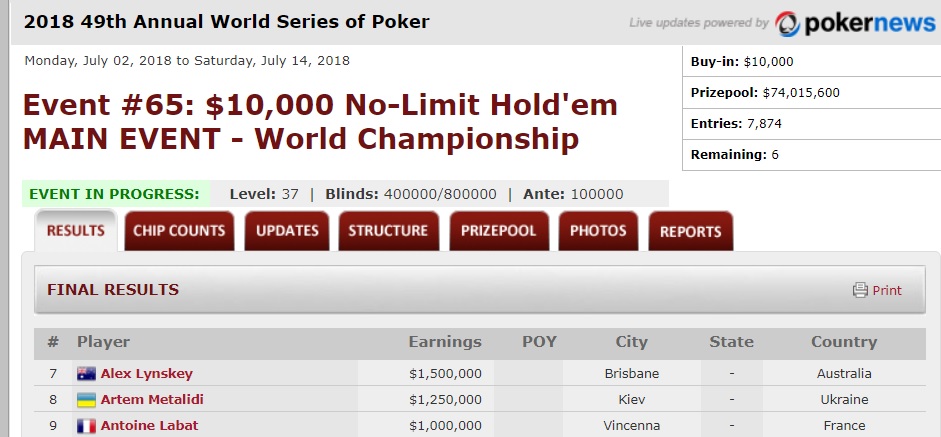
Task: Click the Player column header
Action: pos(103,342)
